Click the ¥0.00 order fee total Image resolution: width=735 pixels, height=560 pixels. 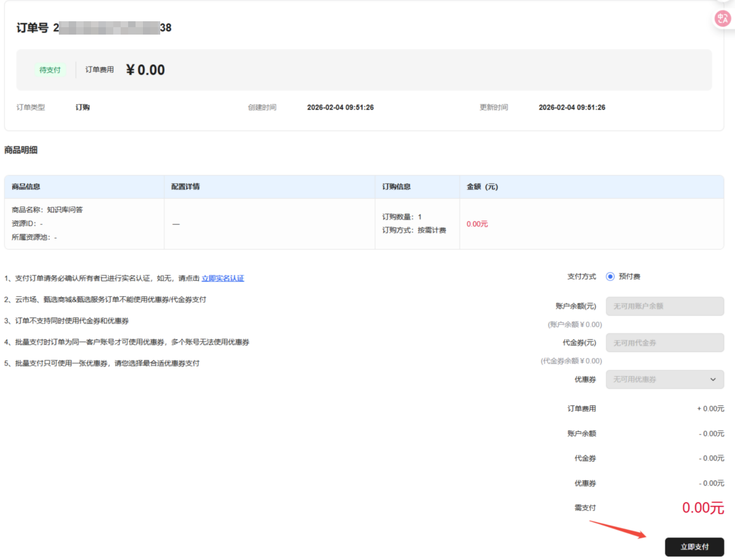pos(145,70)
